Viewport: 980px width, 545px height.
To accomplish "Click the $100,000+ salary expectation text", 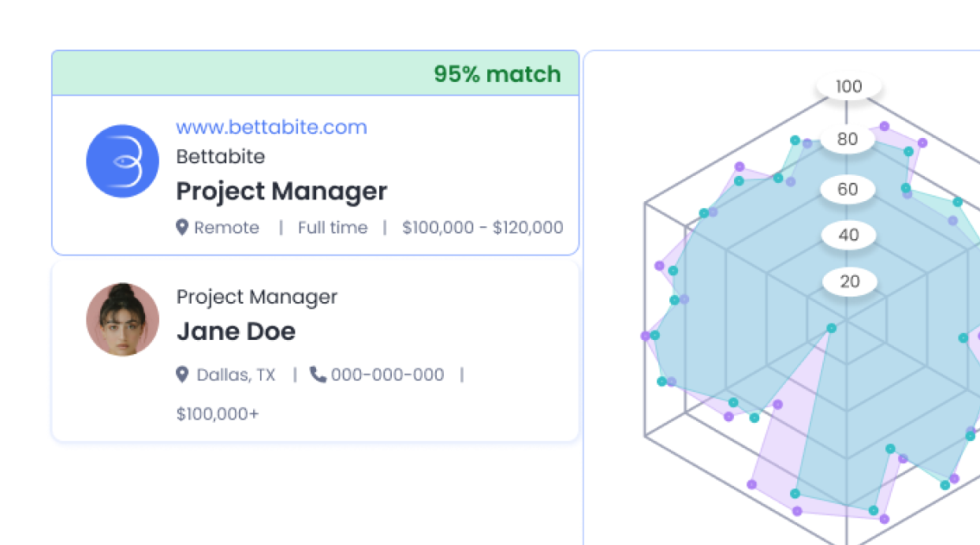I will tap(218, 413).
